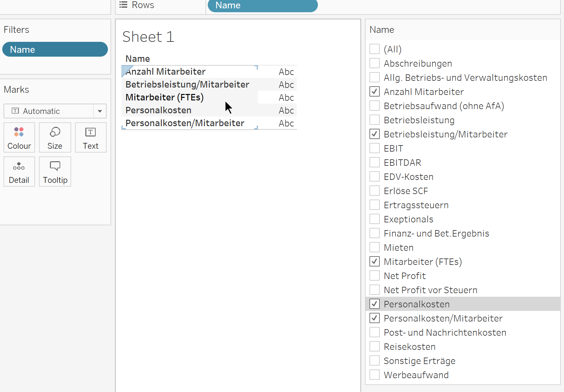Uncheck the Personalkosten filter option
Image resolution: width=564 pixels, height=392 pixels.
click(x=375, y=304)
